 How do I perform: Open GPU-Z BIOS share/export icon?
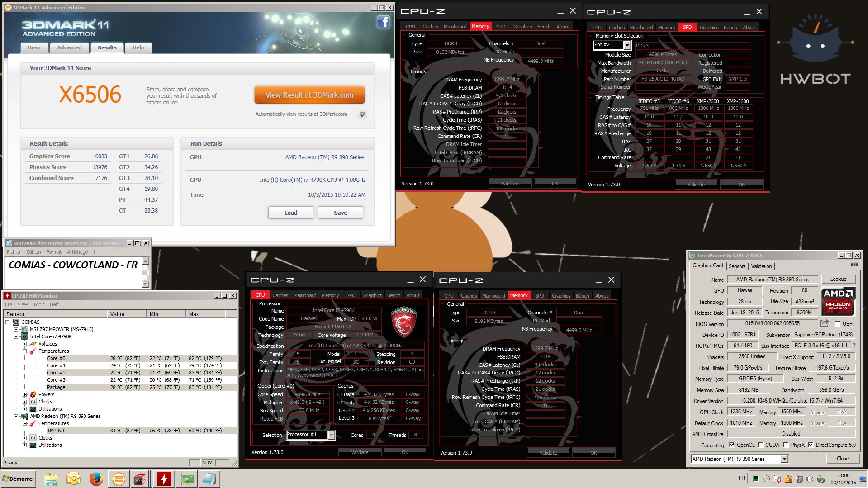(824, 323)
